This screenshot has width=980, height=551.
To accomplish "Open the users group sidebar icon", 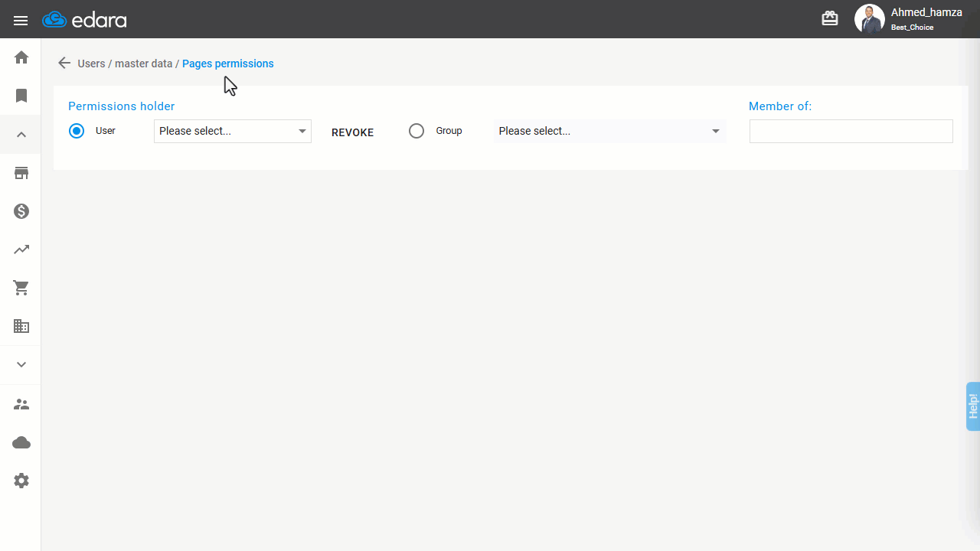I will (21, 404).
